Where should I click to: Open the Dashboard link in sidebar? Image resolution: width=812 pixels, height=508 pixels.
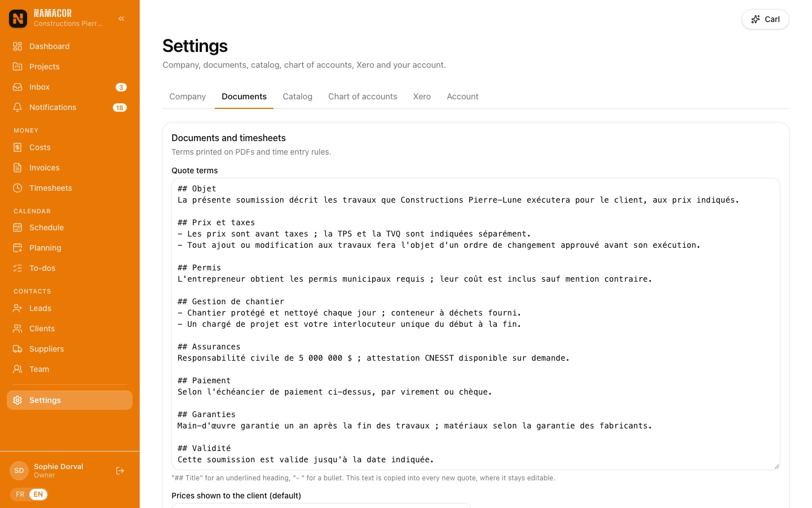pyautogui.click(x=70, y=46)
